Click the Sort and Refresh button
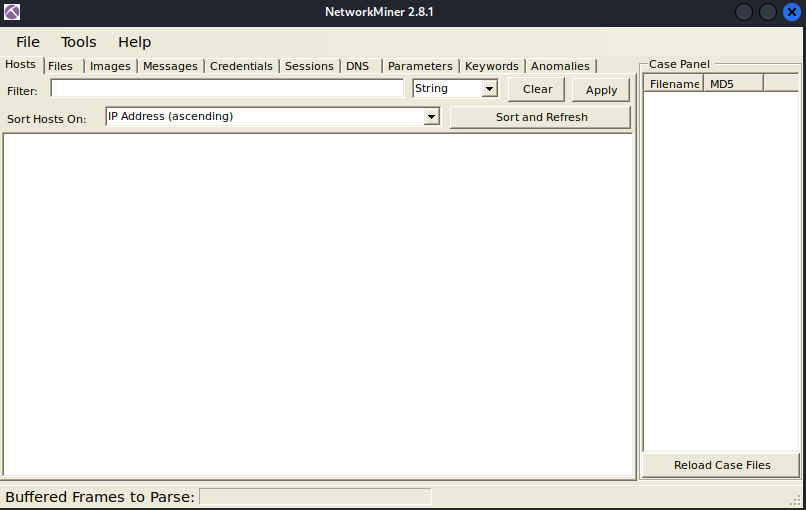Image resolution: width=806 pixels, height=510 pixels. (x=541, y=117)
